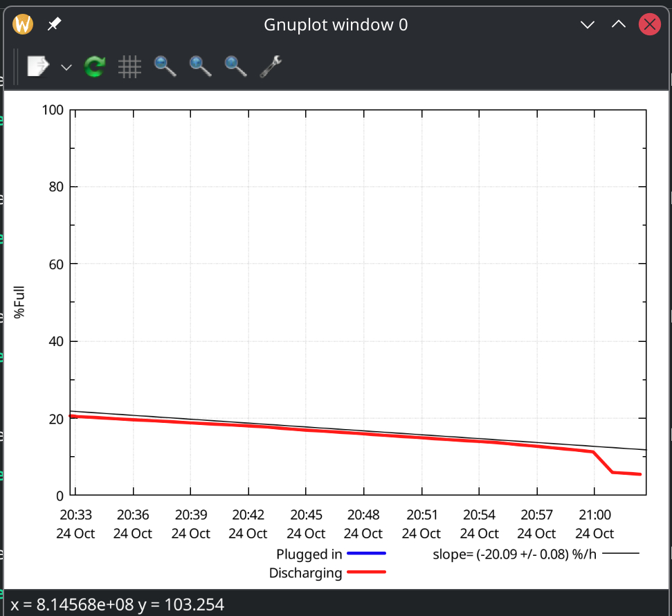Click the middle magnifier zoom icon
The width and height of the screenshot is (672, 616).
click(x=200, y=66)
